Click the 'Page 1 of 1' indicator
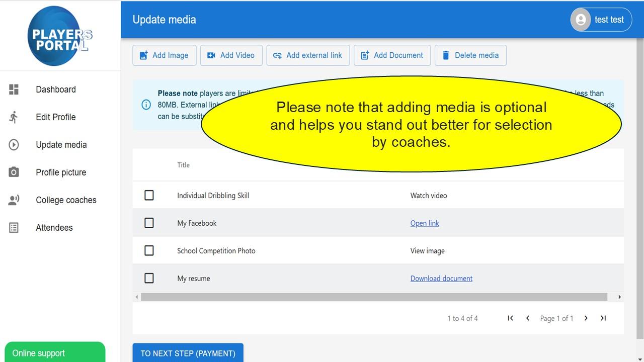The image size is (644, 362). click(x=556, y=318)
